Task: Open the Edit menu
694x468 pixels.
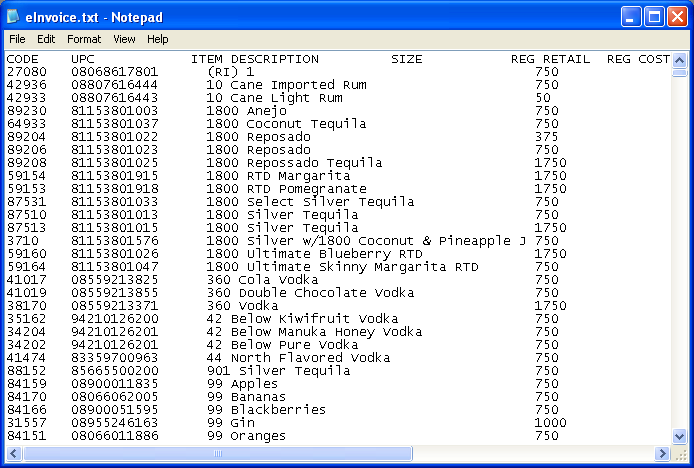Action: pos(46,39)
